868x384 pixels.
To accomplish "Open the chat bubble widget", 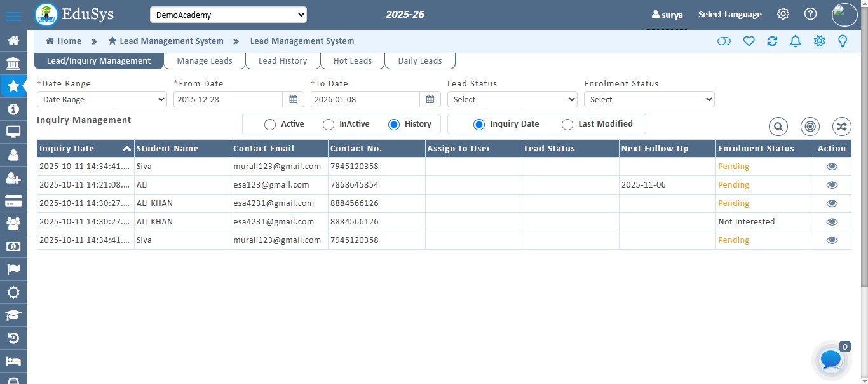I will [x=831, y=360].
